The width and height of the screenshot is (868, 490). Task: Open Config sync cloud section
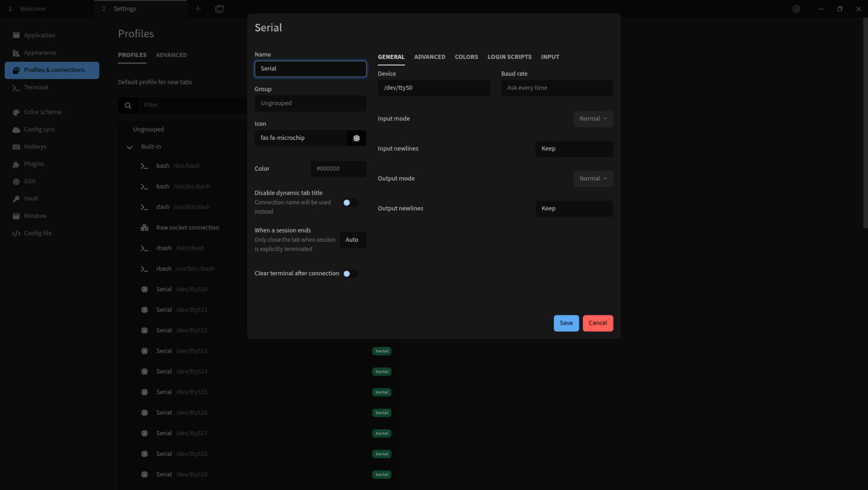pos(40,130)
